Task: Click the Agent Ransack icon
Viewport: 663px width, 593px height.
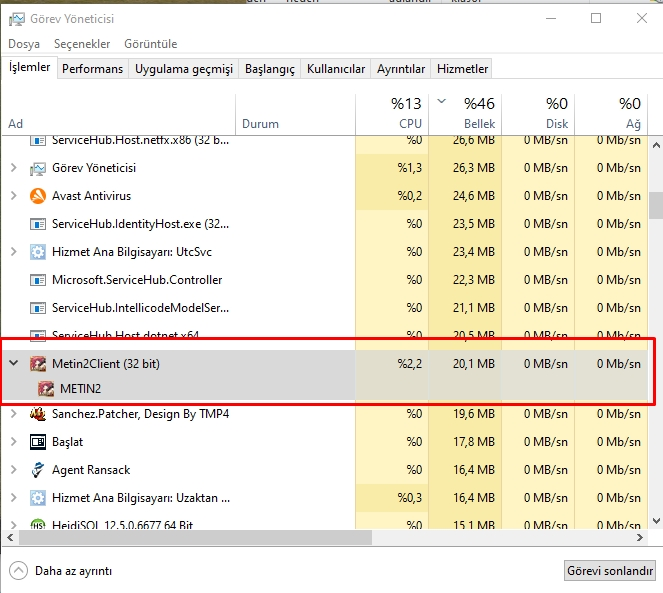Action: click(x=38, y=470)
